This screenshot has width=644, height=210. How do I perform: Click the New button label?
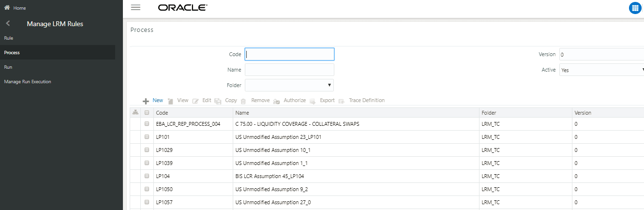158,100
